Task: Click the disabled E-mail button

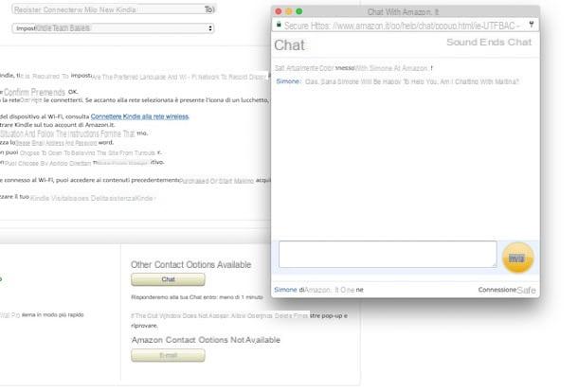Action: 168,355
